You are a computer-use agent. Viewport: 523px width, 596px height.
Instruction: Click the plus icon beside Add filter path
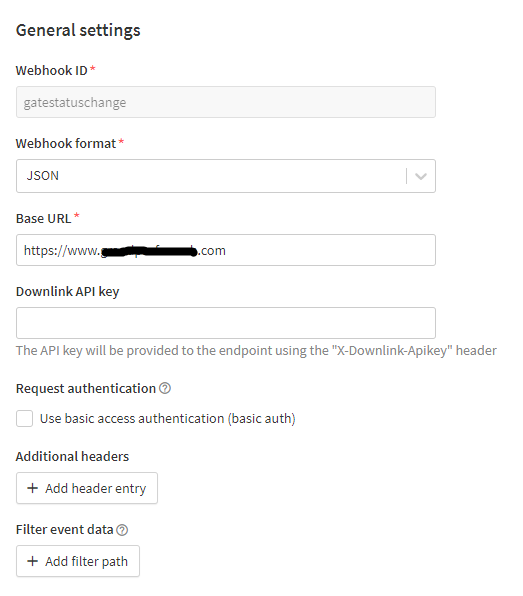coord(33,561)
